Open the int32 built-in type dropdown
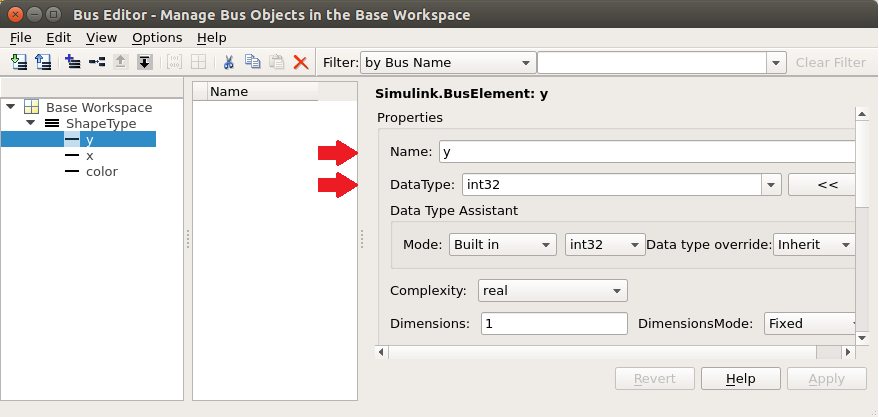Screen dimensions: 879x417 click(x=605, y=244)
